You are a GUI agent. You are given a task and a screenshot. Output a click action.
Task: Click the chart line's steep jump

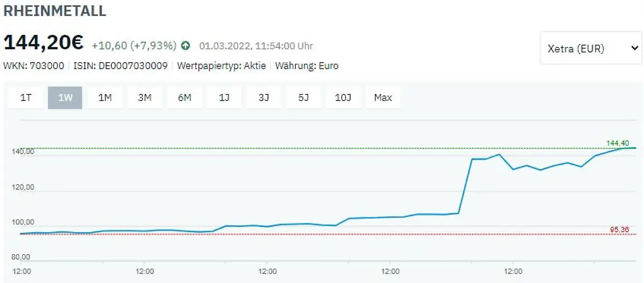pos(465,187)
